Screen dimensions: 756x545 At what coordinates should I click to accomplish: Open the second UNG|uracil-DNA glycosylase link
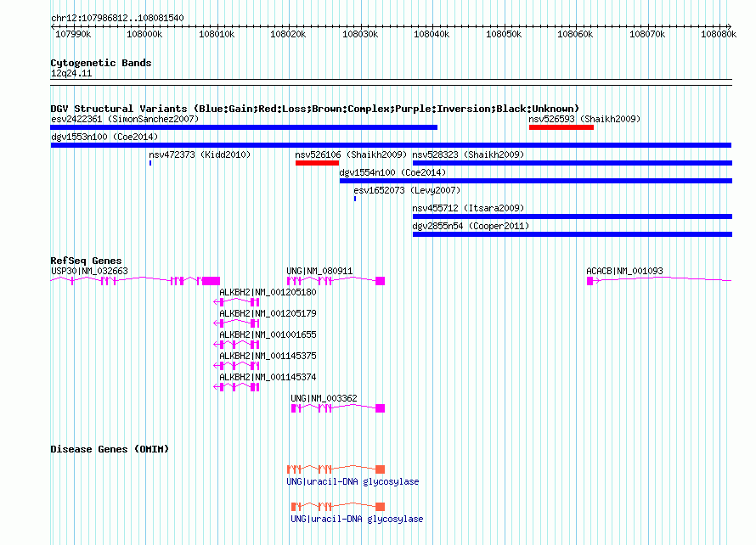click(x=358, y=519)
